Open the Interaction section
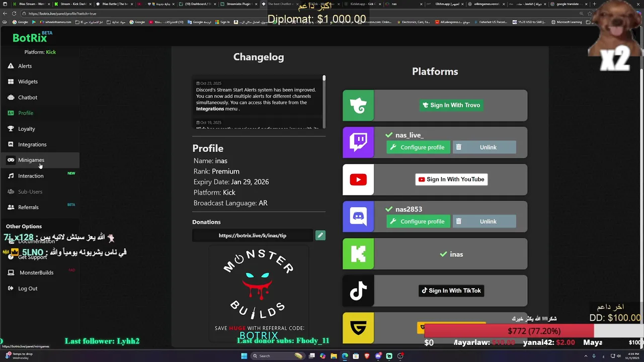The image size is (644, 362). click(31, 176)
